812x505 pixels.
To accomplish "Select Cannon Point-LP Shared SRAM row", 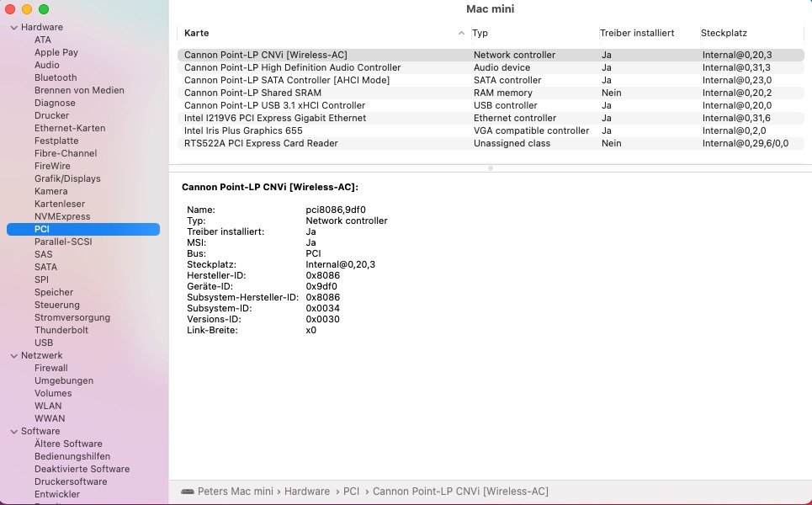I will (491, 93).
